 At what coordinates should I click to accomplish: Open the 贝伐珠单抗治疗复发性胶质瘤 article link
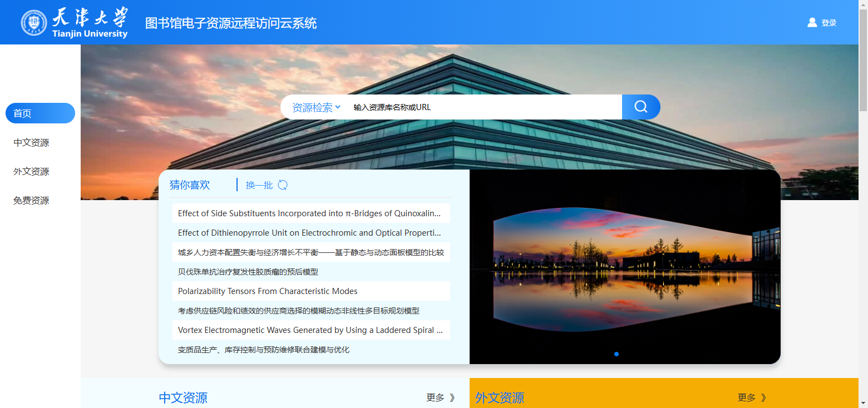click(x=248, y=271)
